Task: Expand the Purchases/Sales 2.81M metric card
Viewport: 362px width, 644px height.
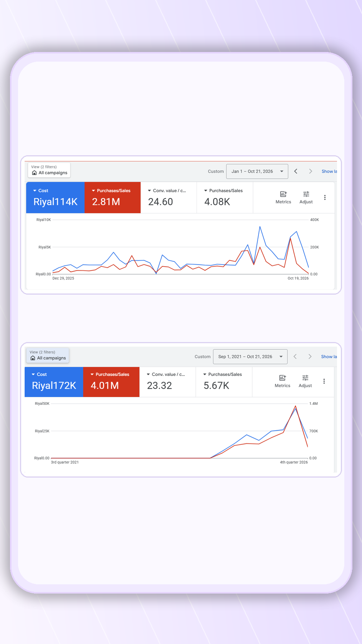Action: pos(112,197)
